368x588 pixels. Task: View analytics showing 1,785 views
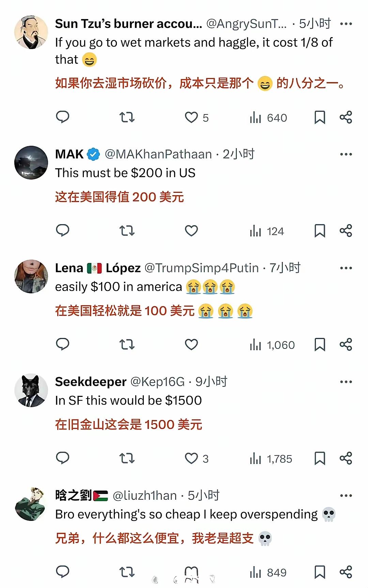271,459
